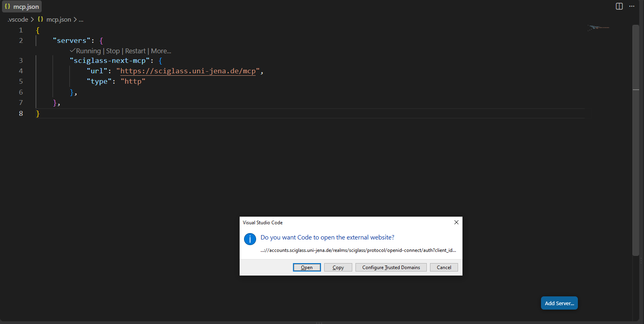Select the mcp.json editor tab

[x=22, y=7]
